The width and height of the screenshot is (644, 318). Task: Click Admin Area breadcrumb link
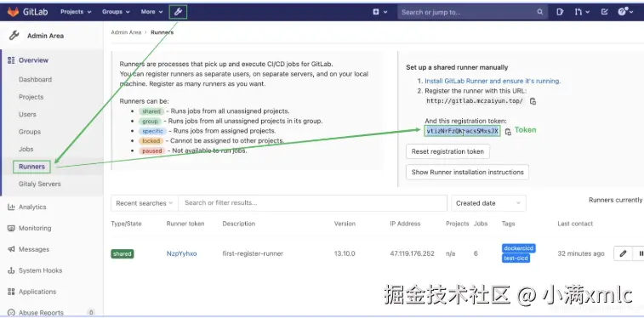click(x=126, y=32)
